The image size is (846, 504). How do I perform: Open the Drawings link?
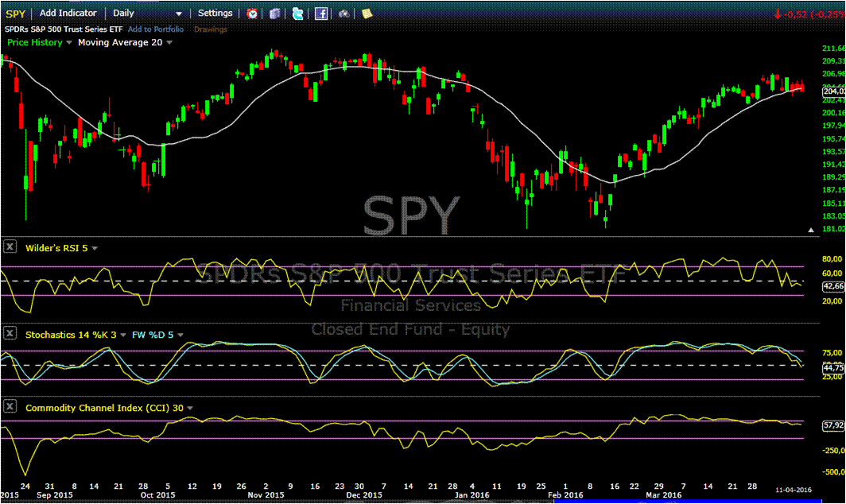pos(211,29)
